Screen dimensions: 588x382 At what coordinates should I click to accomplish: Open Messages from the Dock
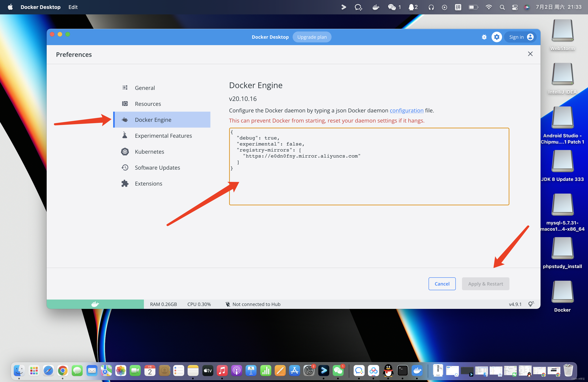[x=77, y=371]
